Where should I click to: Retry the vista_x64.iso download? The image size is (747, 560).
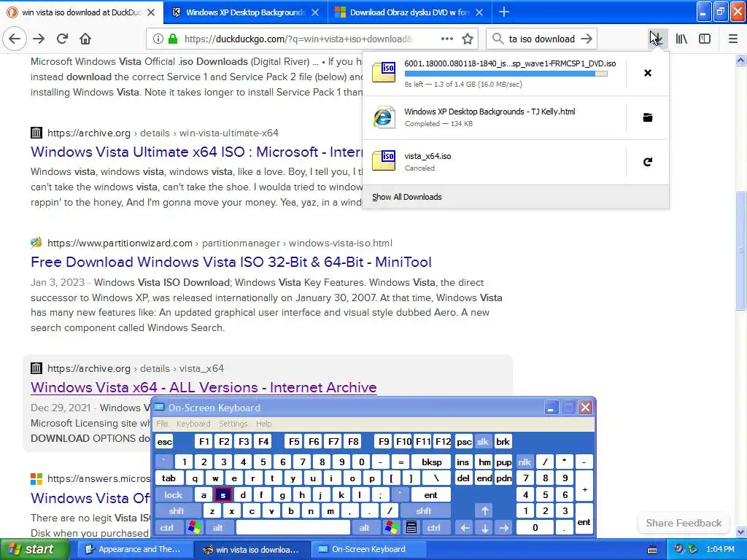tap(648, 162)
